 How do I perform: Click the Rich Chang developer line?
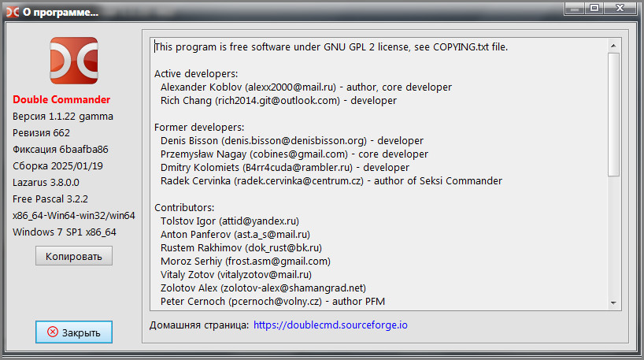[x=279, y=101]
